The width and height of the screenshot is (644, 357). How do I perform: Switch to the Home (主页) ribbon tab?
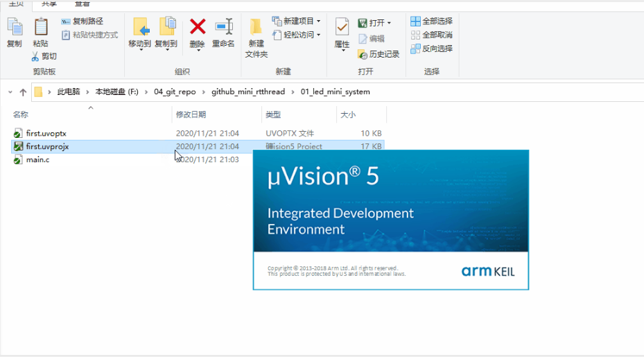pos(17,3)
